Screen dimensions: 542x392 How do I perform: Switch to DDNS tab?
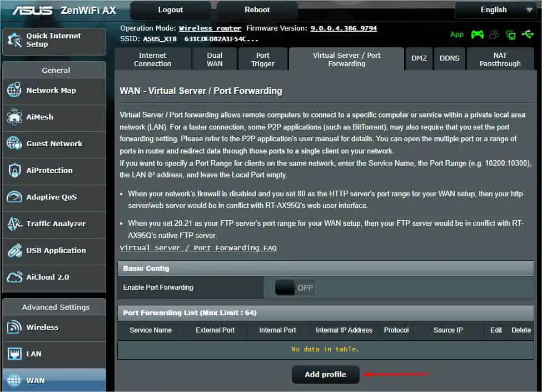449,58
